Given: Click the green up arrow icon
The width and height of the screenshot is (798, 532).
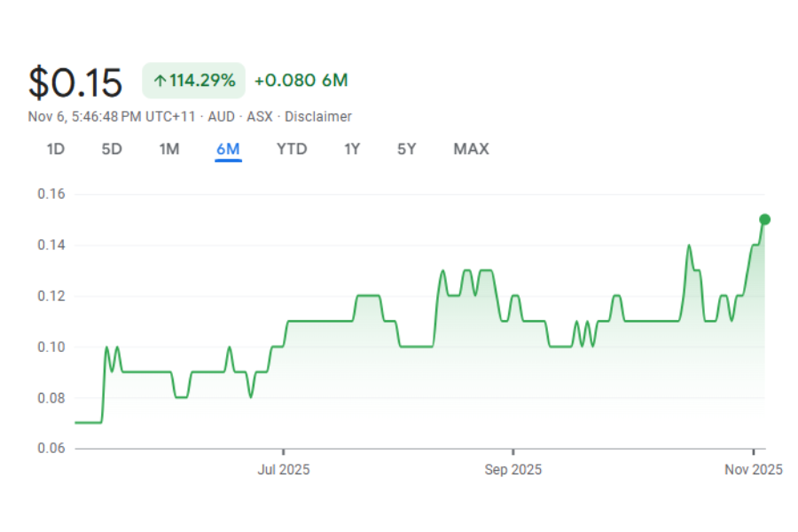Looking at the screenshot, I should pos(160,81).
